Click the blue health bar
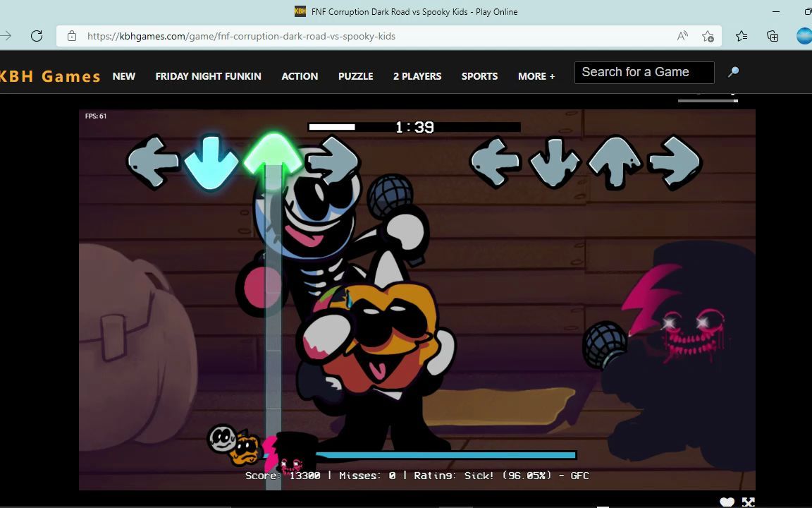 tap(446, 455)
